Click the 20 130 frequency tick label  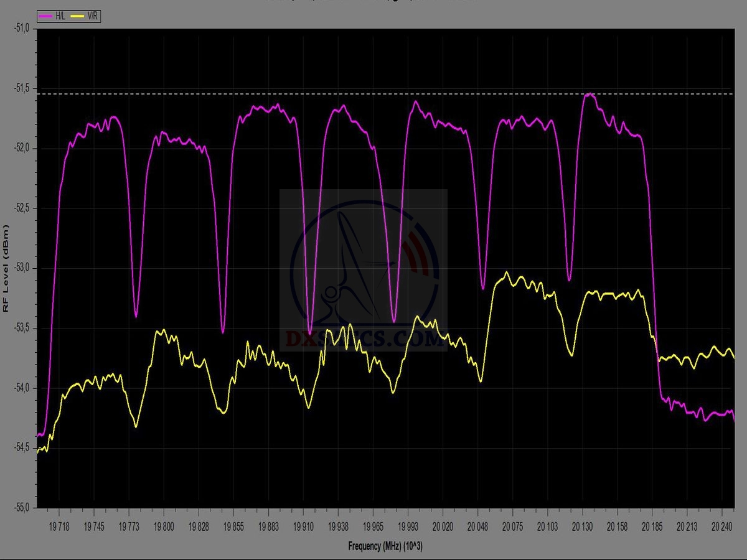click(x=582, y=526)
